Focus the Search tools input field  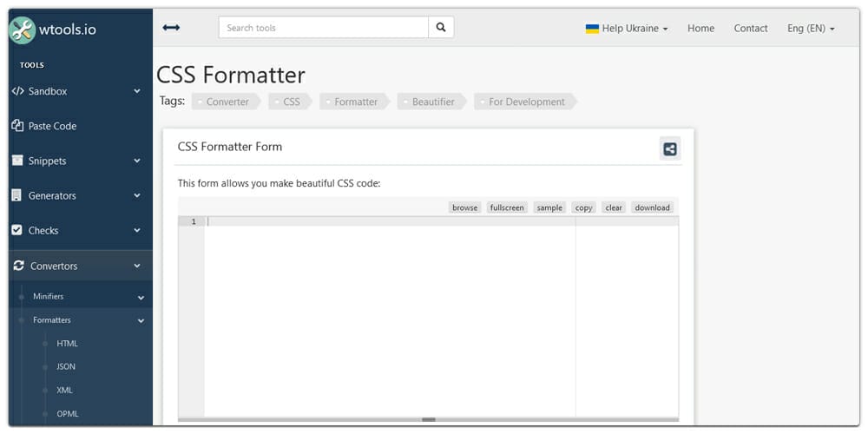click(323, 27)
